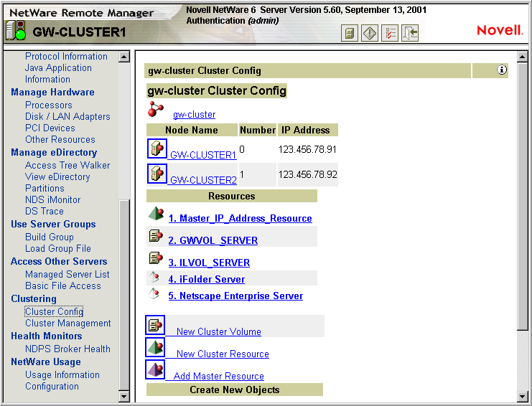Open 2. GWVOL_SERVER resource link
This screenshot has width=532, height=406.
(x=213, y=240)
